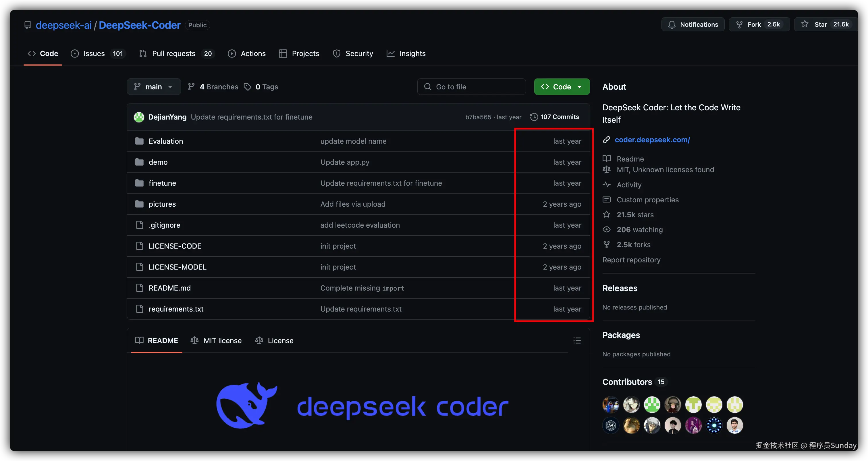Open the Security tab

(353, 53)
